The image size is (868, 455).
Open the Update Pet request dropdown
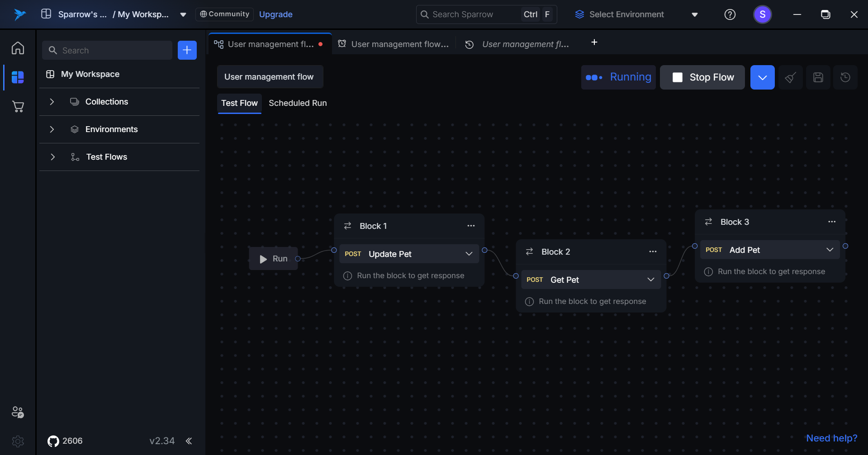point(469,254)
